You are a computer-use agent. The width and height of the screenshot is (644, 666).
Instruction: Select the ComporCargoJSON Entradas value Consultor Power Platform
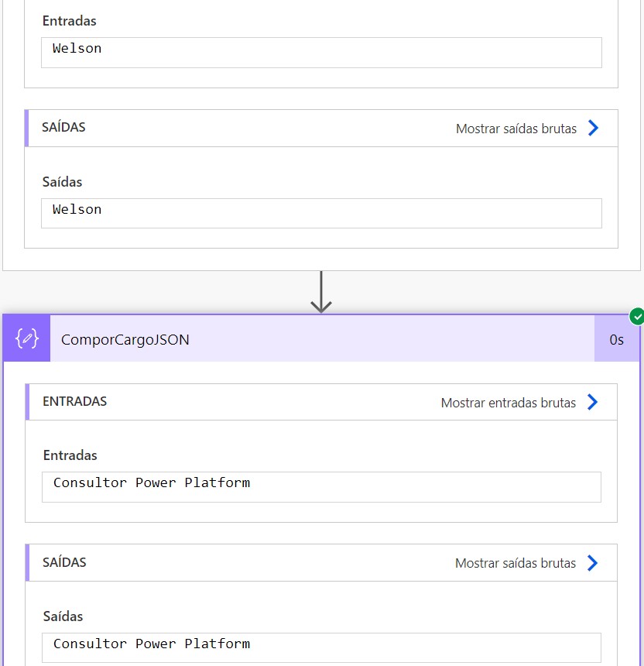point(152,483)
